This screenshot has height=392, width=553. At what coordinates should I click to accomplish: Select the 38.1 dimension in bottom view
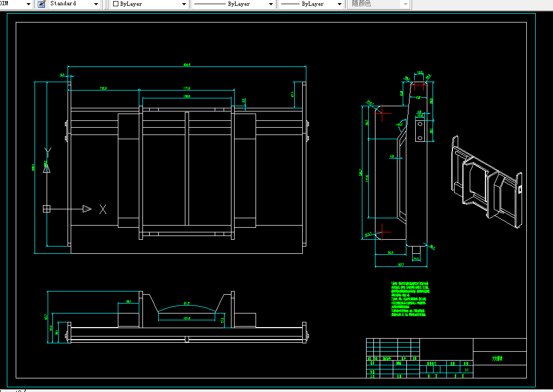[x=128, y=301]
